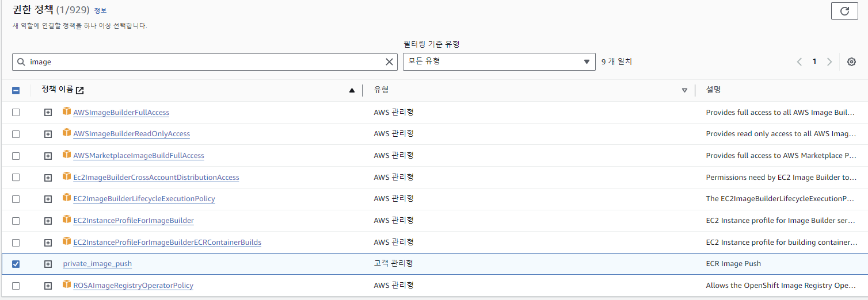This screenshot has width=868, height=300.
Task: Open the 모든 유형 filter dropdown
Action: tap(499, 61)
